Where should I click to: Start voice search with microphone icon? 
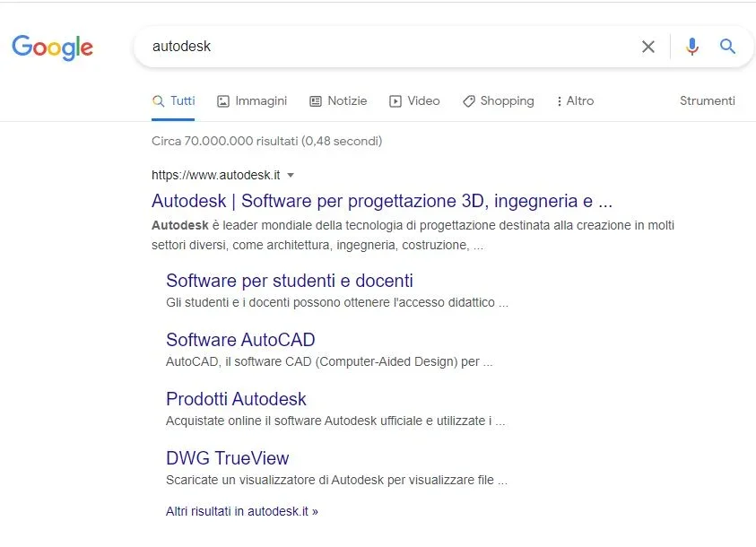tap(691, 47)
